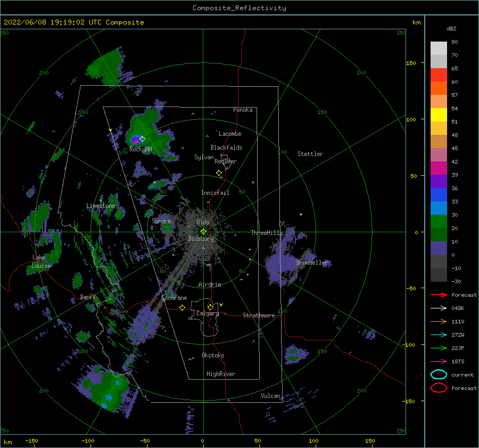
Task: Click the Drumheller city label
Action: 312,263
